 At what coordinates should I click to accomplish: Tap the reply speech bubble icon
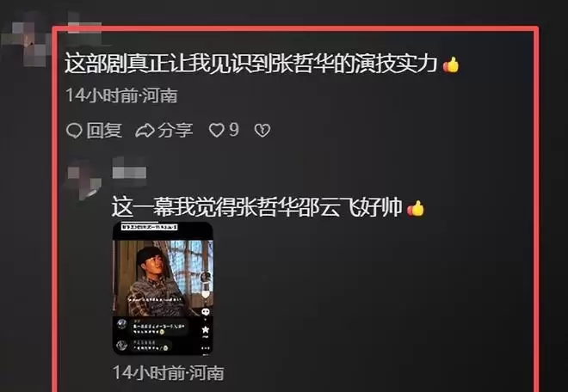[x=74, y=131]
